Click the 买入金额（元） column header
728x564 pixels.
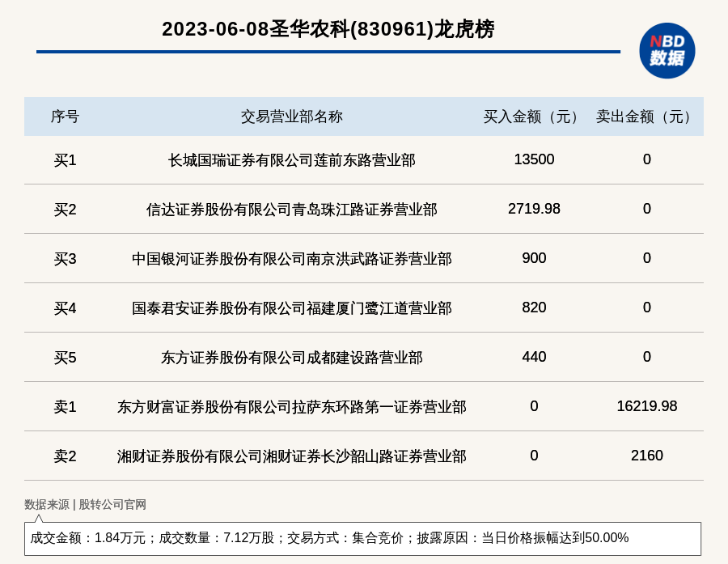[x=534, y=117]
